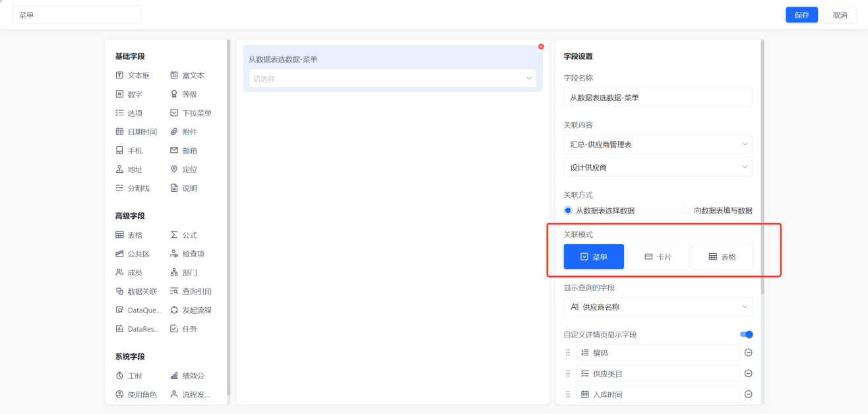868x414 pixels.
Task: Open the 供应商名称 display field dropdown
Action: coord(658,307)
